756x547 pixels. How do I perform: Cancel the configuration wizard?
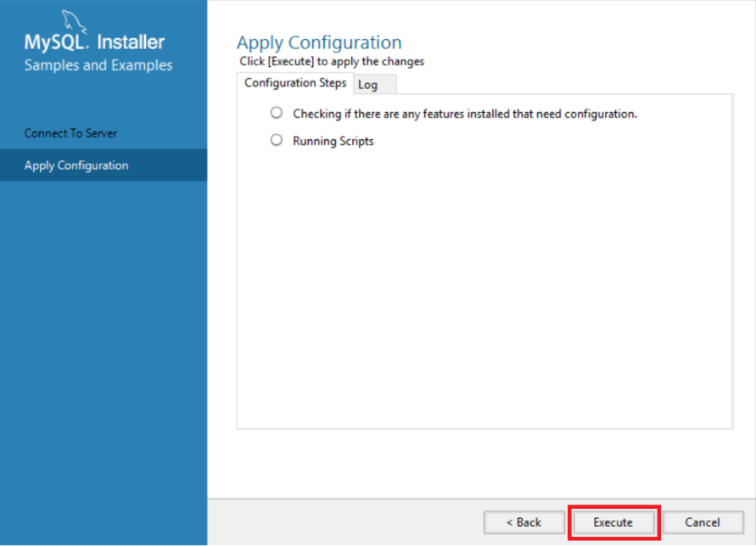click(x=703, y=522)
